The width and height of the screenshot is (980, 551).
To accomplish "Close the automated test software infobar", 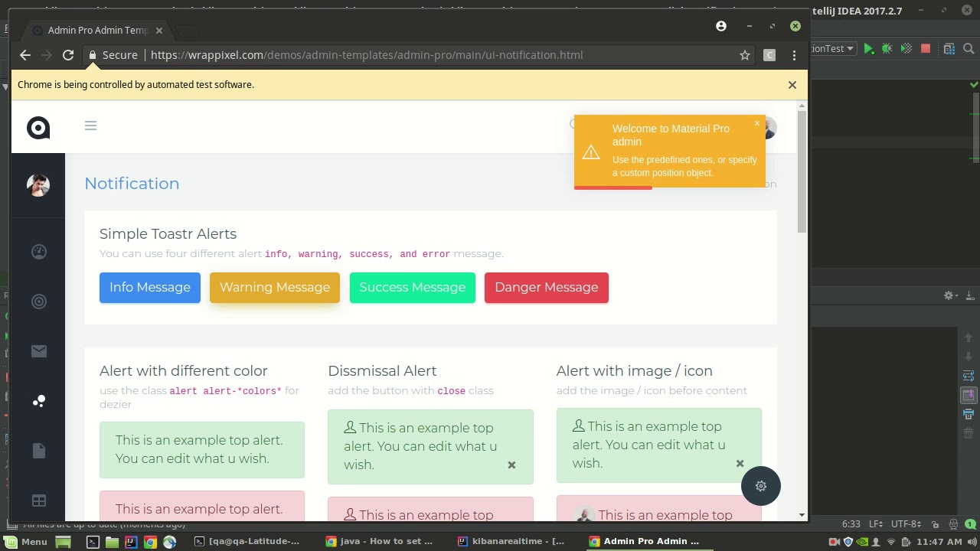I will pos(792,85).
